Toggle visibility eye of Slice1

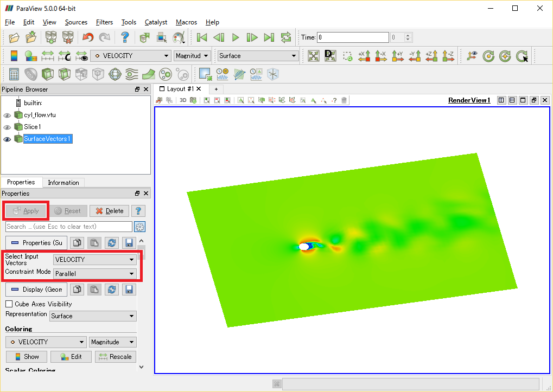[x=7, y=127]
